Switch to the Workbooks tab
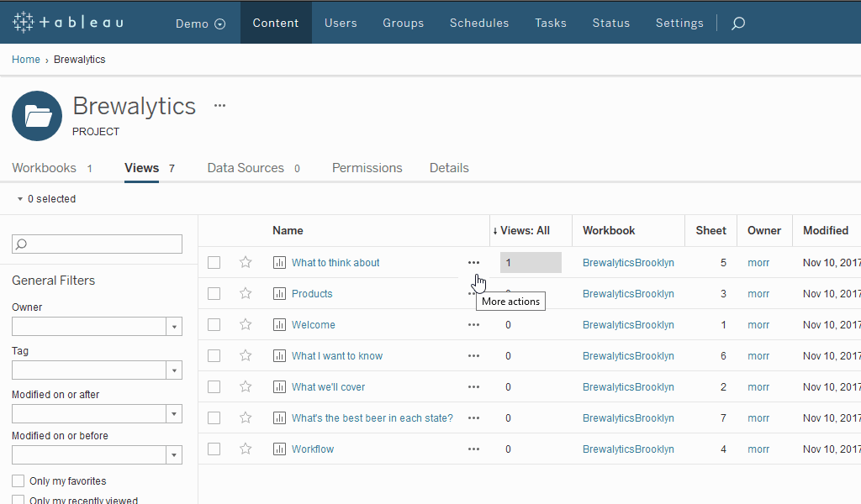 [x=44, y=167]
